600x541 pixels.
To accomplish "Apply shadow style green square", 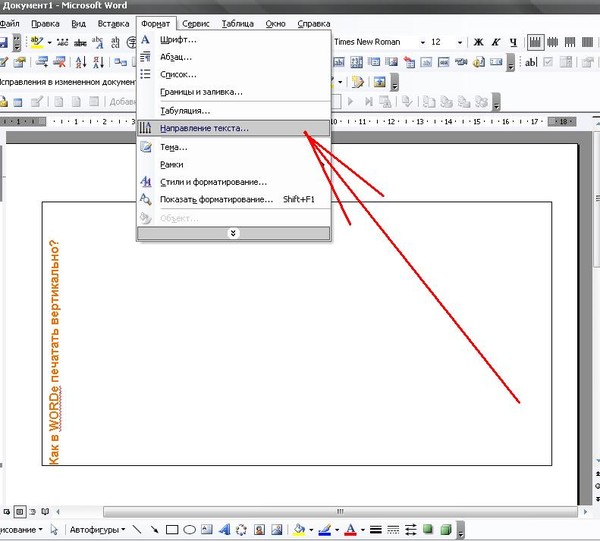I will [428, 529].
